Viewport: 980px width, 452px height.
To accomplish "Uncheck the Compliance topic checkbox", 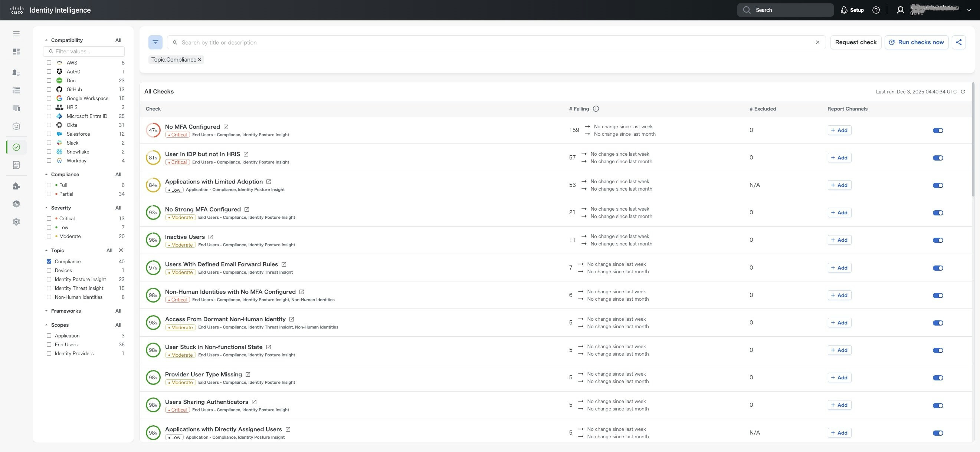I will 49,261.
